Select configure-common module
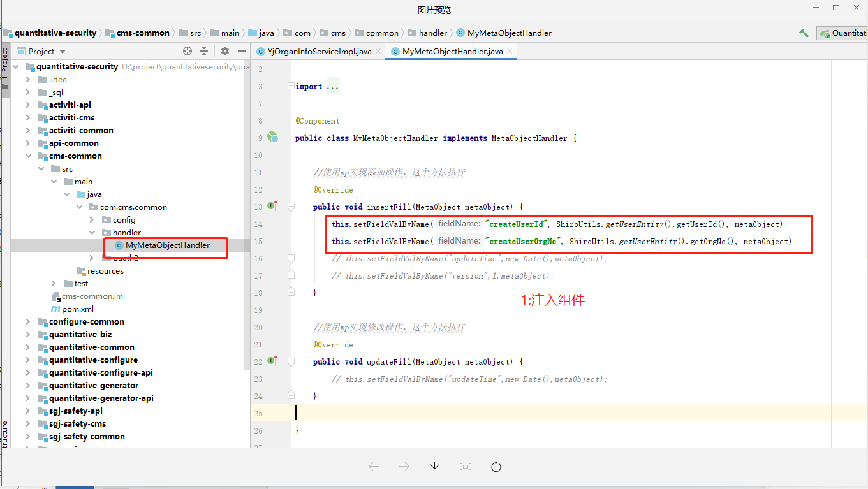 (x=81, y=322)
